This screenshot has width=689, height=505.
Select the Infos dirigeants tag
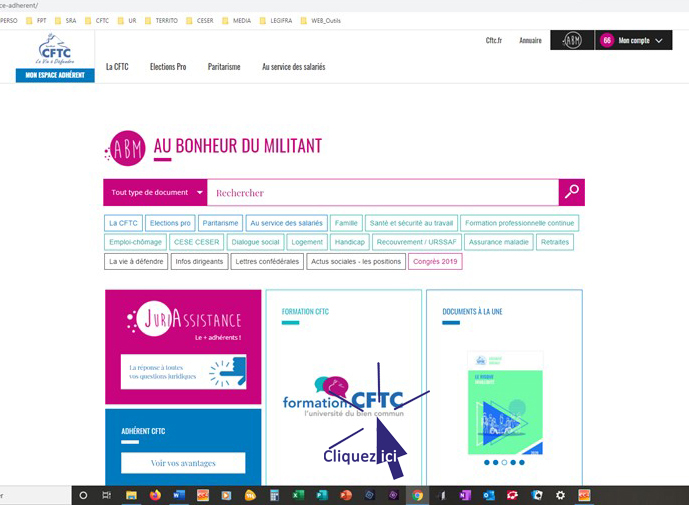pos(199,262)
